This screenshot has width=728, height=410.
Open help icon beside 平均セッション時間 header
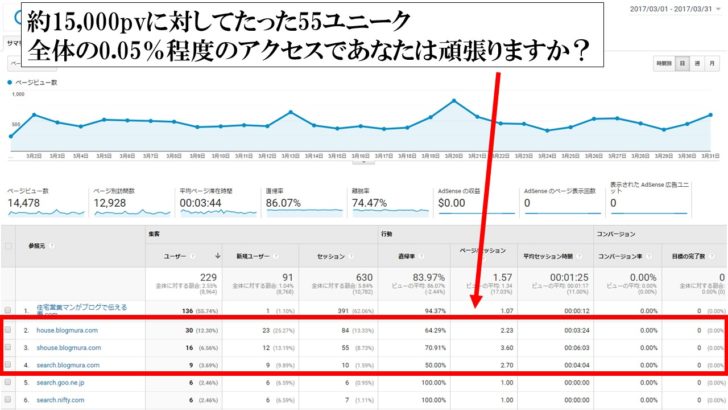pyautogui.click(x=580, y=256)
